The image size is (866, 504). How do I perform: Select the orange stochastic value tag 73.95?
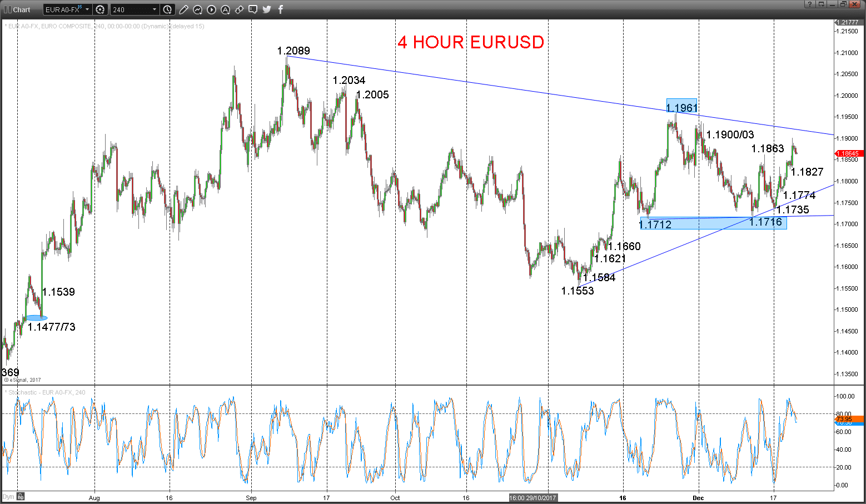[850, 418]
